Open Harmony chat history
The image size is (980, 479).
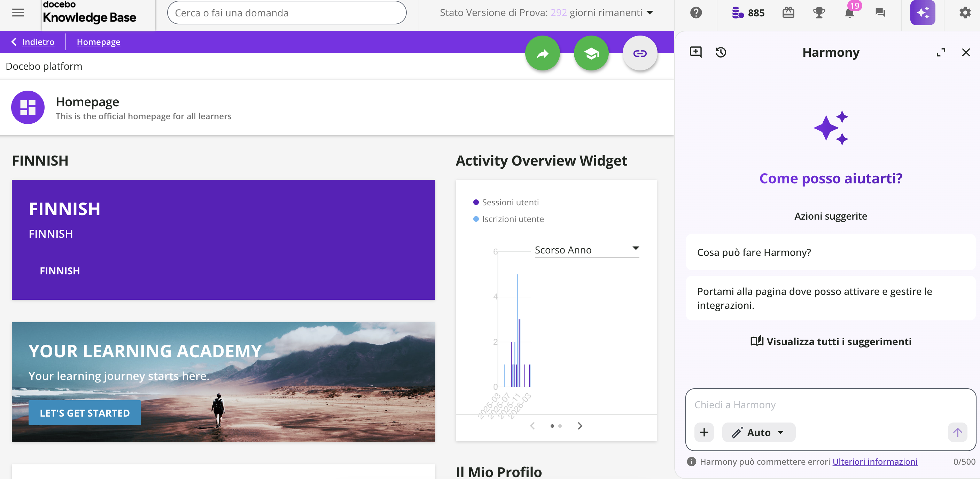coord(721,52)
